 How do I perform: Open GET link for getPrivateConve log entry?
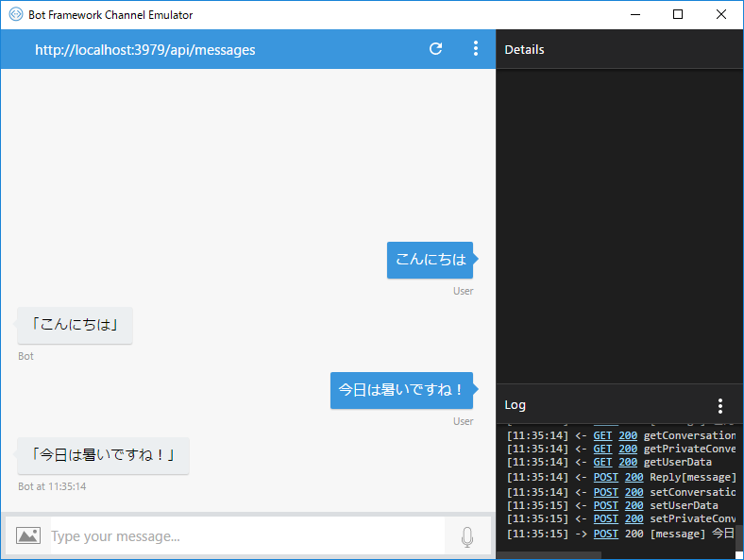(x=602, y=449)
